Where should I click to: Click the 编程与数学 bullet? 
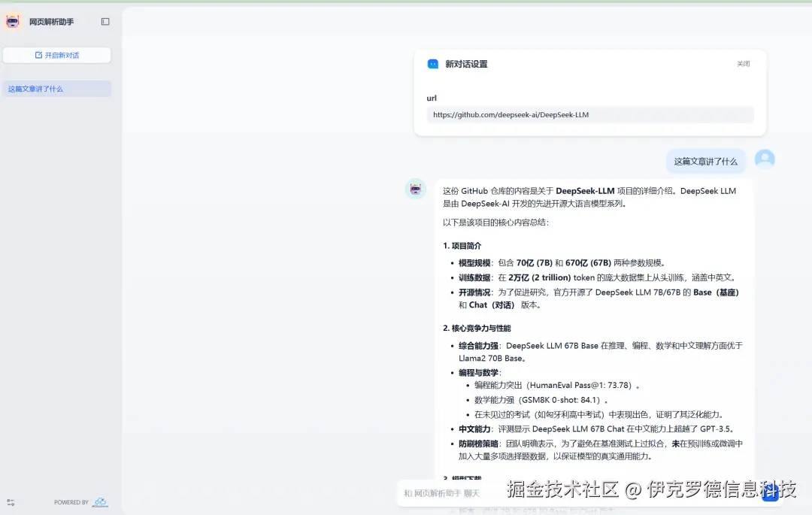[480, 373]
